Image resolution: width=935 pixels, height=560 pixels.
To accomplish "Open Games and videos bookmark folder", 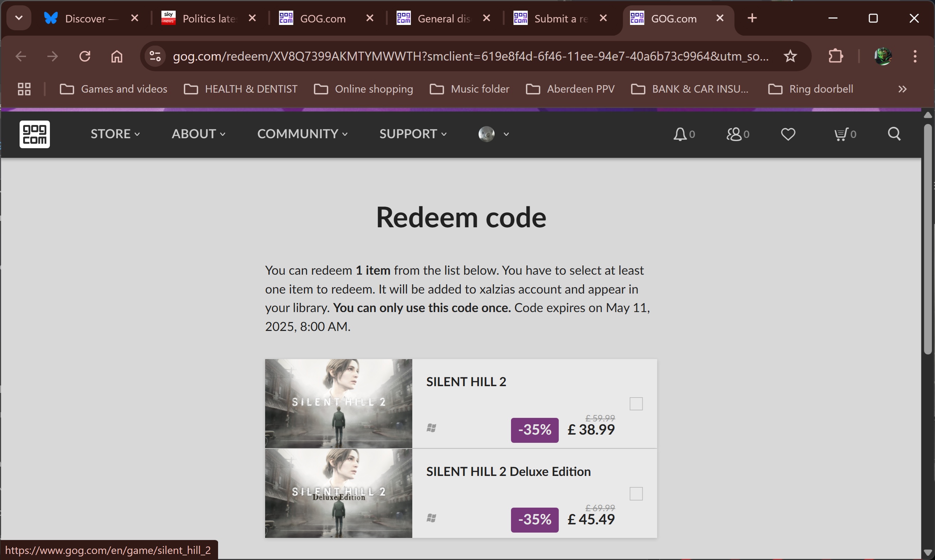I will click(x=113, y=89).
